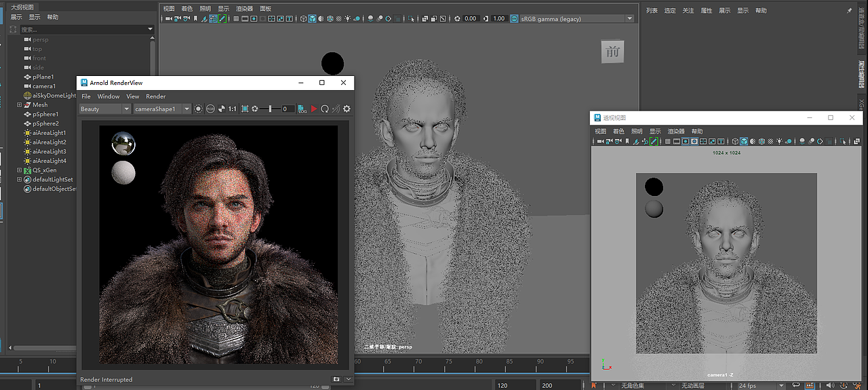Toggle textured display icon in main viewport toolbar

click(x=338, y=18)
